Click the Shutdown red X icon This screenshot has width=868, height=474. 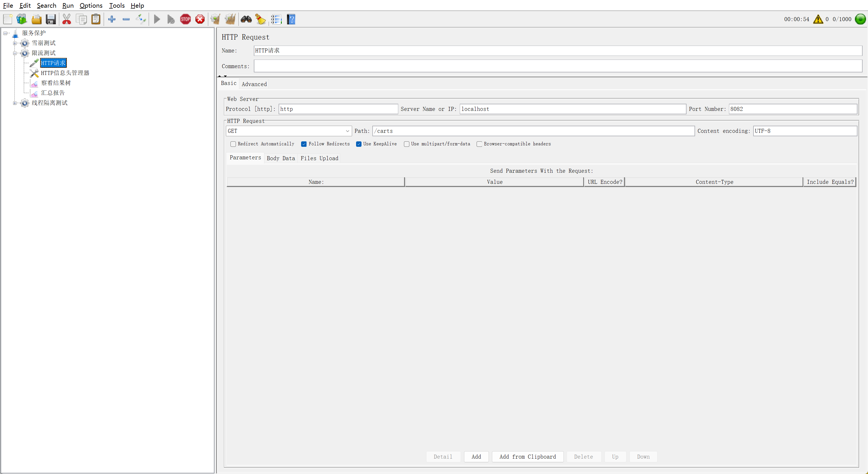(200, 19)
